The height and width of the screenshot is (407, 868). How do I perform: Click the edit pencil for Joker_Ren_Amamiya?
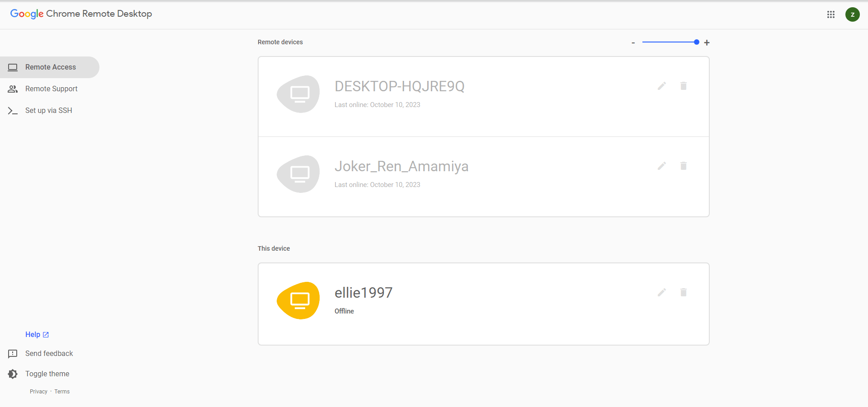point(661,166)
